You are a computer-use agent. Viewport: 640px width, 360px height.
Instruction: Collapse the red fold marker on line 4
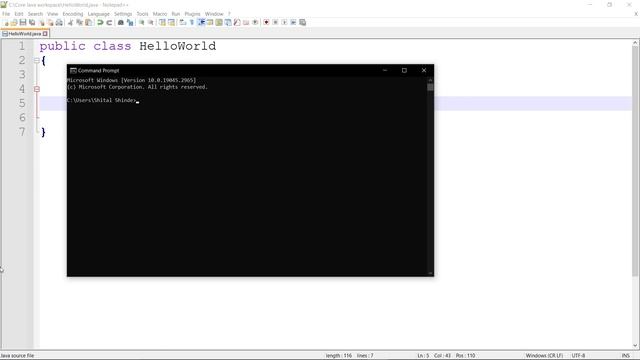point(37,89)
